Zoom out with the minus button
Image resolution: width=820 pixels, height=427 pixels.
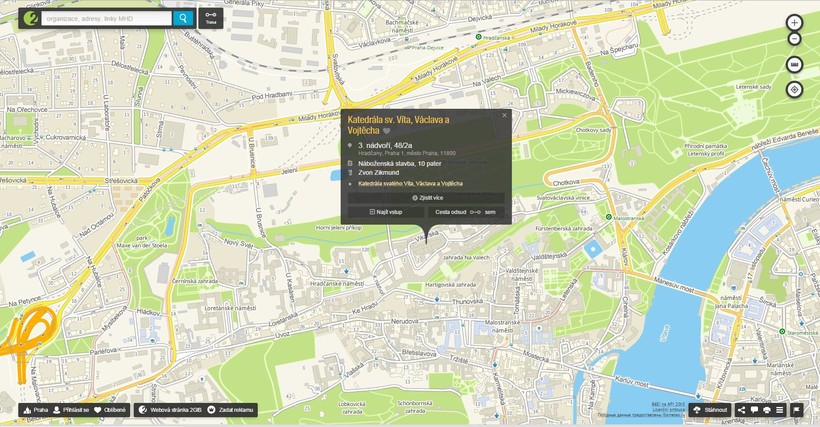[794, 39]
